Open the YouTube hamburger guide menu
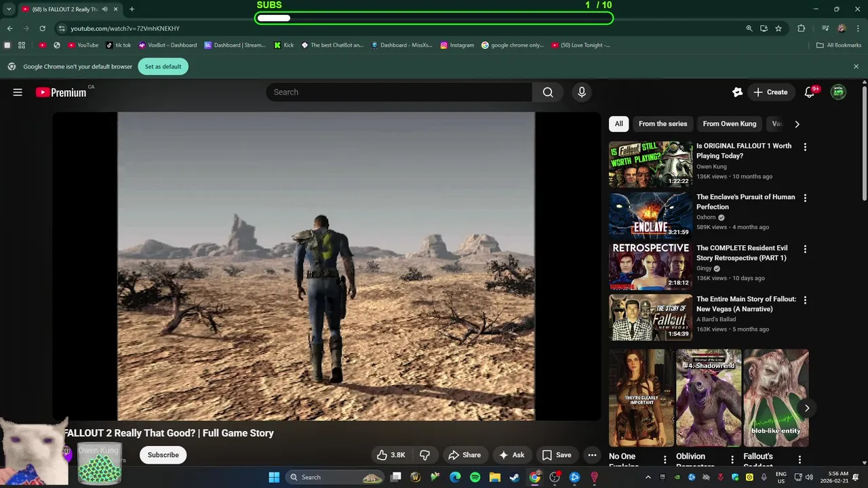868x488 pixels. point(18,92)
